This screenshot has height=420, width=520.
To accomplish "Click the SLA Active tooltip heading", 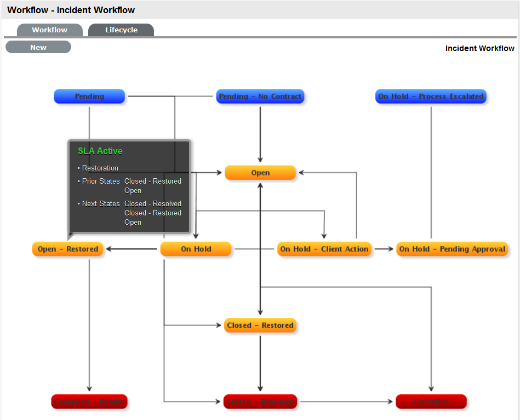I will (x=100, y=151).
